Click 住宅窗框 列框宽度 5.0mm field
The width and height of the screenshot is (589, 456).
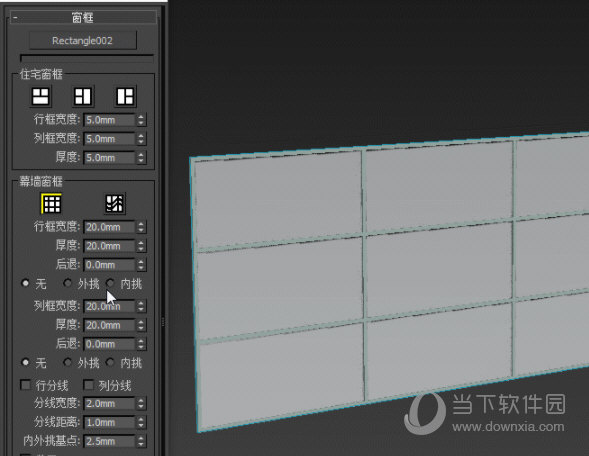[109, 139]
